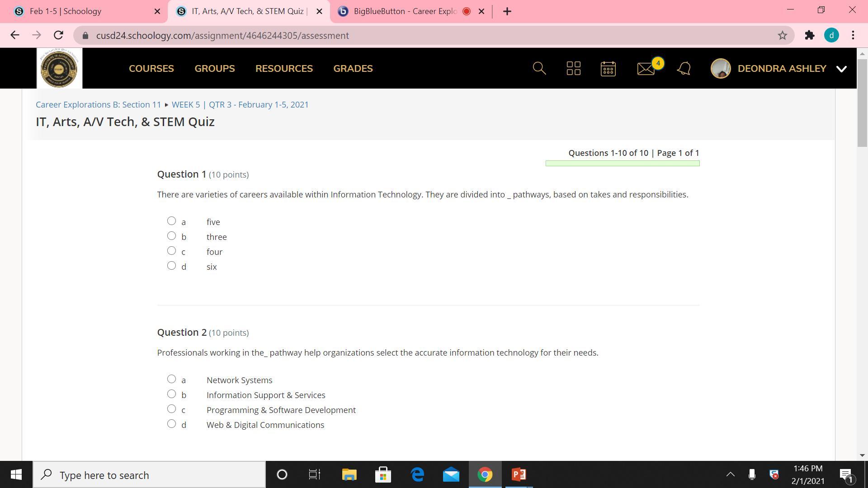
Task: Expand Deondra Ashley account dropdown arrow
Action: (841, 69)
